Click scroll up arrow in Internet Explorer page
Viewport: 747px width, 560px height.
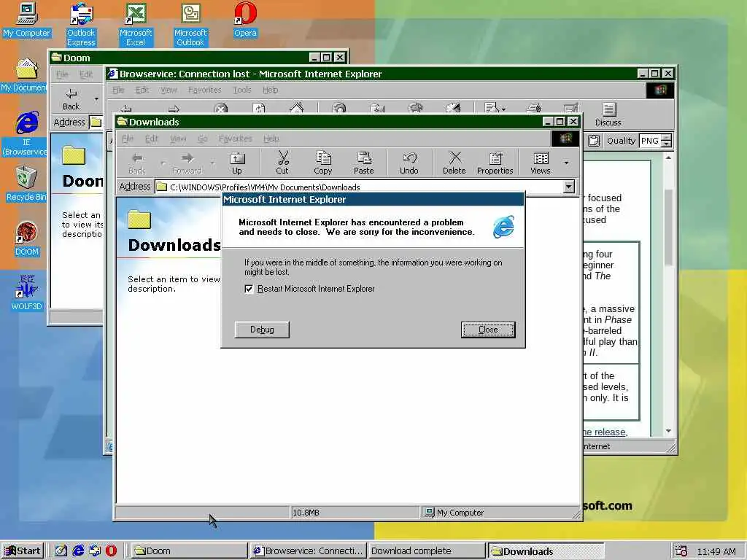click(668, 157)
